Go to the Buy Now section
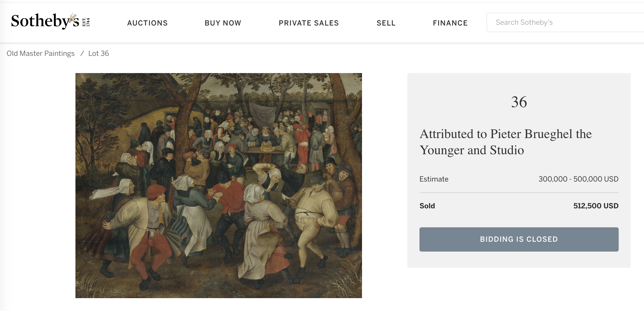Viewport: 644px width, 311px height. pyautogui.click(x=223, y=23)
